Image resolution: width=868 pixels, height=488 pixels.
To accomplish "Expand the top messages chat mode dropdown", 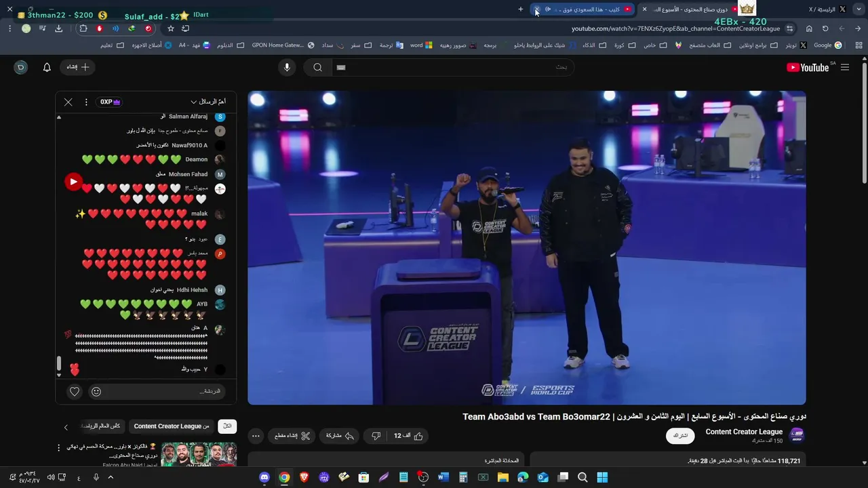I will pyautogui.click(x=208, y=102).
